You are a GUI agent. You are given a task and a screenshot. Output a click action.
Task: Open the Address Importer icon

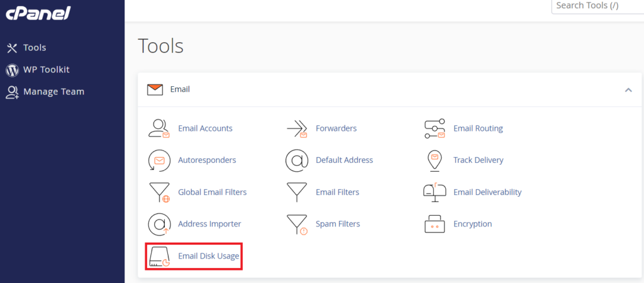(158, 224)
